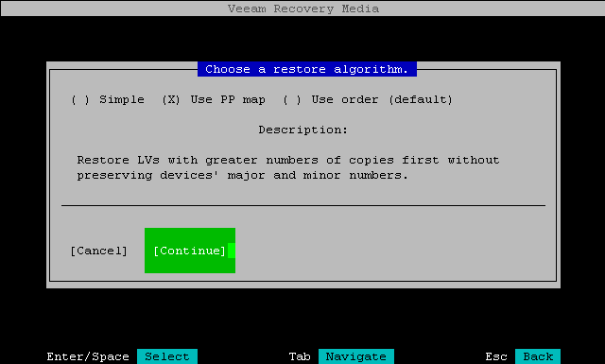Click the Tab key label
The image size is (605, 364).
coord(300,356)
